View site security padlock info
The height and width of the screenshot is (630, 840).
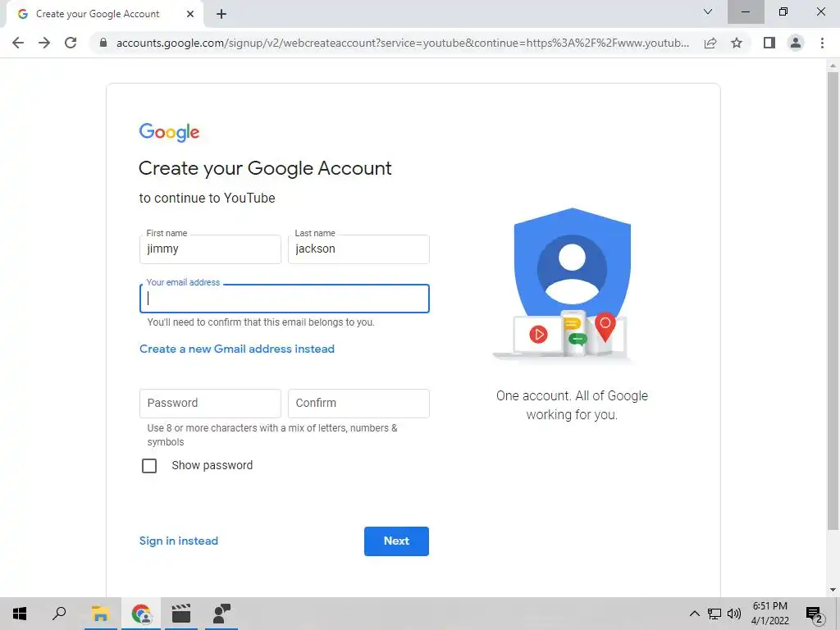(x=103, y=43)
